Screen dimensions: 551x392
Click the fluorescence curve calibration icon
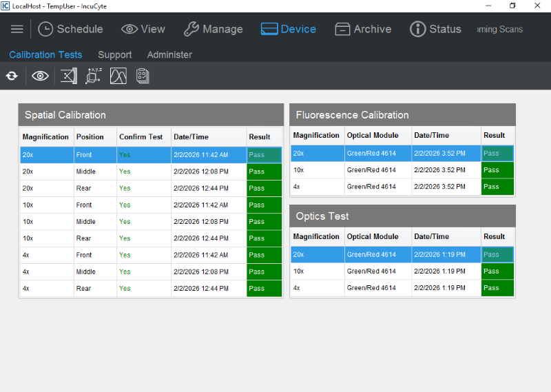pos(118,76)
